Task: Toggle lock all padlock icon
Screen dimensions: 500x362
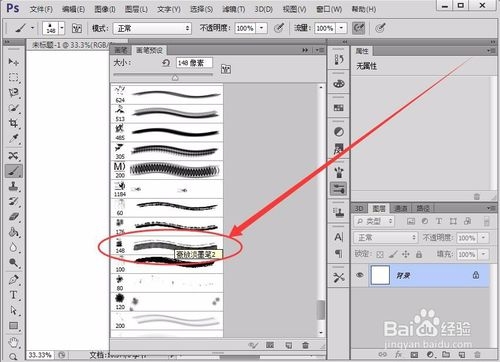Action: click(419, 255)
